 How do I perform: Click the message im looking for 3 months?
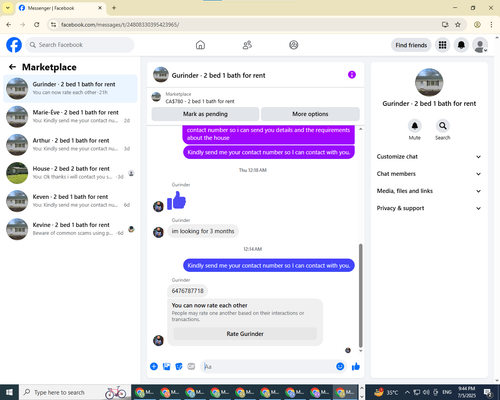coord(203,231)
